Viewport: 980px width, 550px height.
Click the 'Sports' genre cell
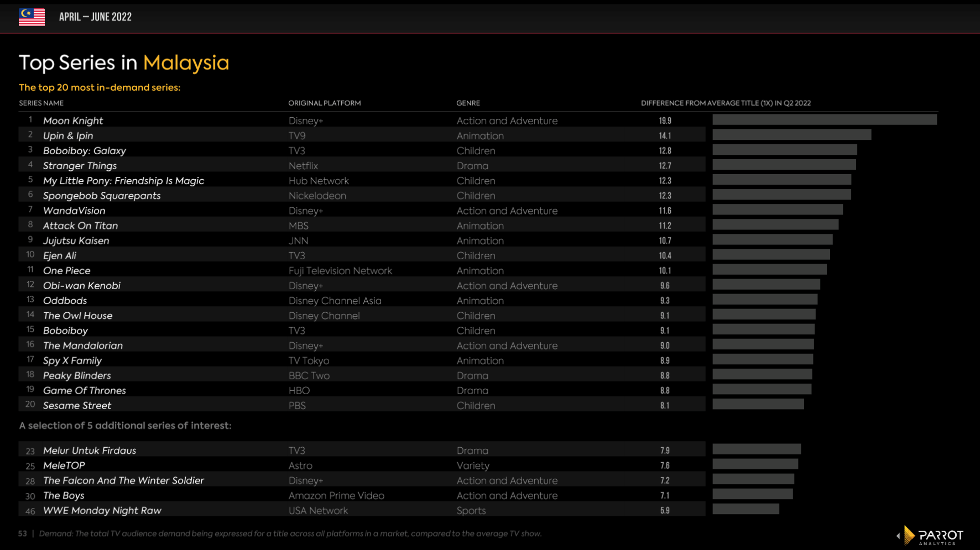471,510
